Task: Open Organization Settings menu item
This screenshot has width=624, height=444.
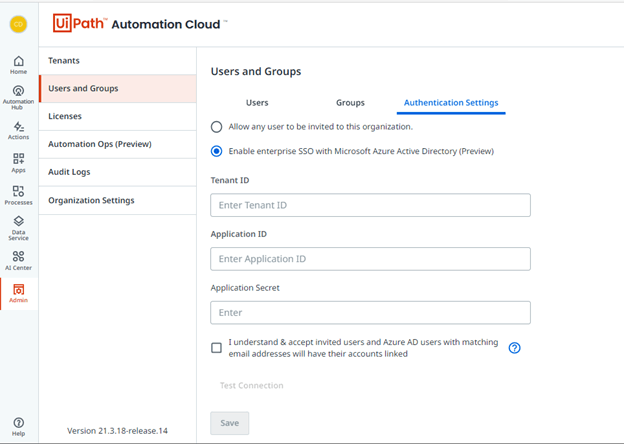Action: (x=118, y=201)
